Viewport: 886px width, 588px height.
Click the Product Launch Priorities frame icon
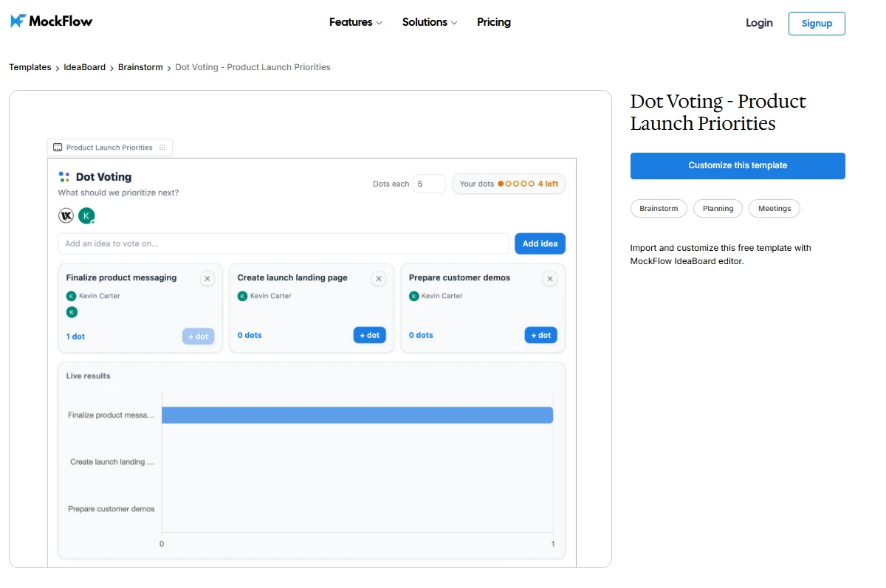pyautogui.click(x=58, y=148)
